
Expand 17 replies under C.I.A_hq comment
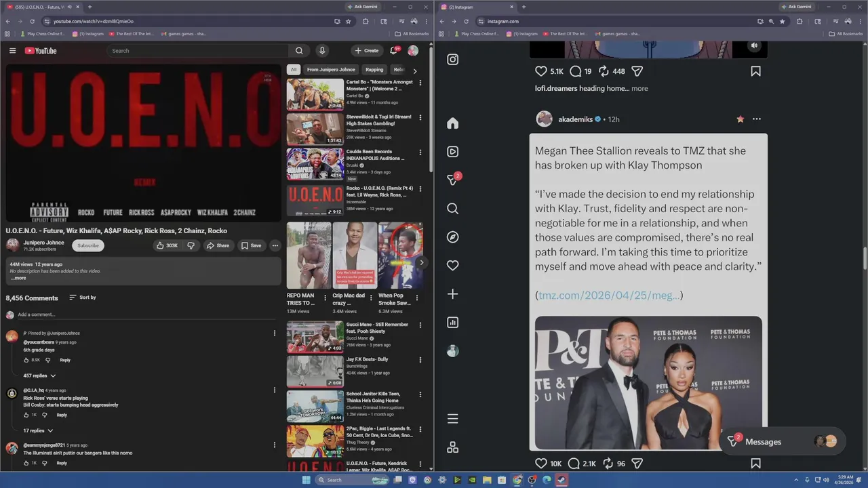coord(38,430)
